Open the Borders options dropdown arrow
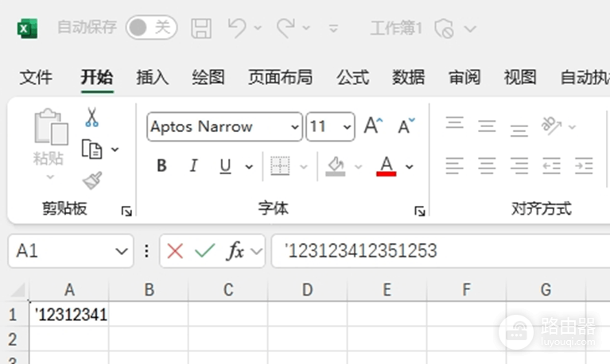The height and width of the screenshot is (364, 610). (304, 167)
